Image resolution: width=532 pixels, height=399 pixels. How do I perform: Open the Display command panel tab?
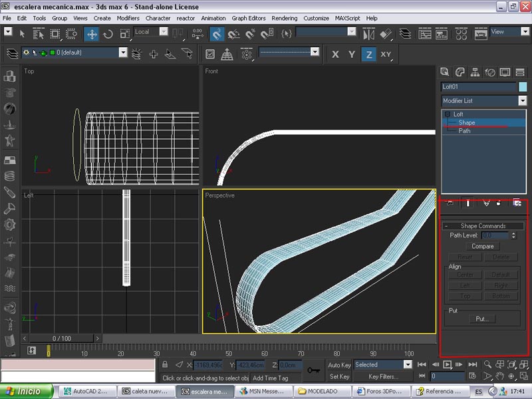coord(505,72)
